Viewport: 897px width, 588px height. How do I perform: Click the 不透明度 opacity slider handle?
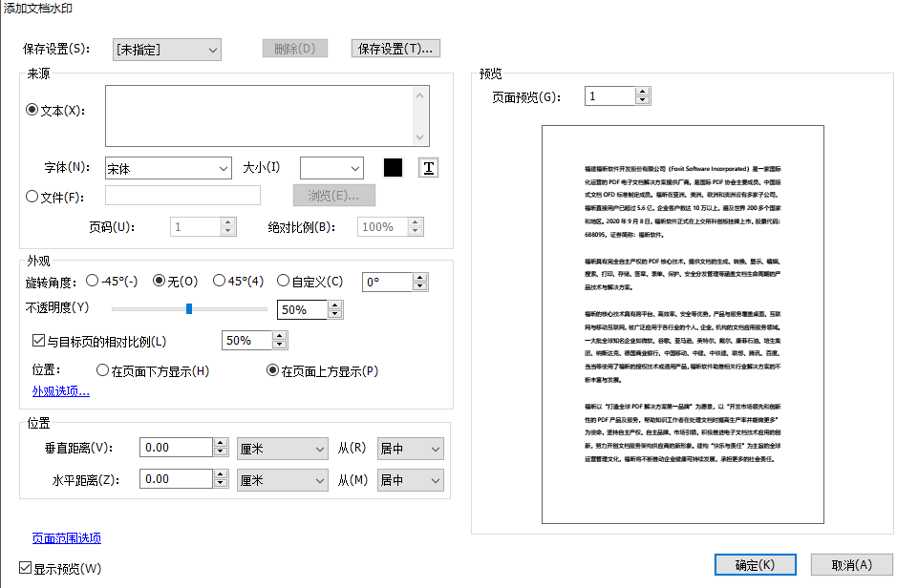[189, 308]
